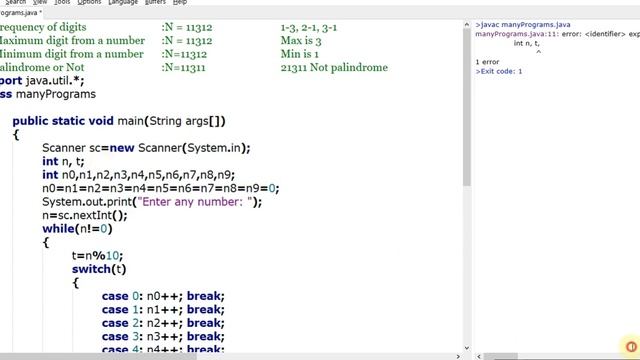Viewport: 640px width, 360px height.
Task: Click the 'Frequency of digits' comment text
Action: coord(43,27)
